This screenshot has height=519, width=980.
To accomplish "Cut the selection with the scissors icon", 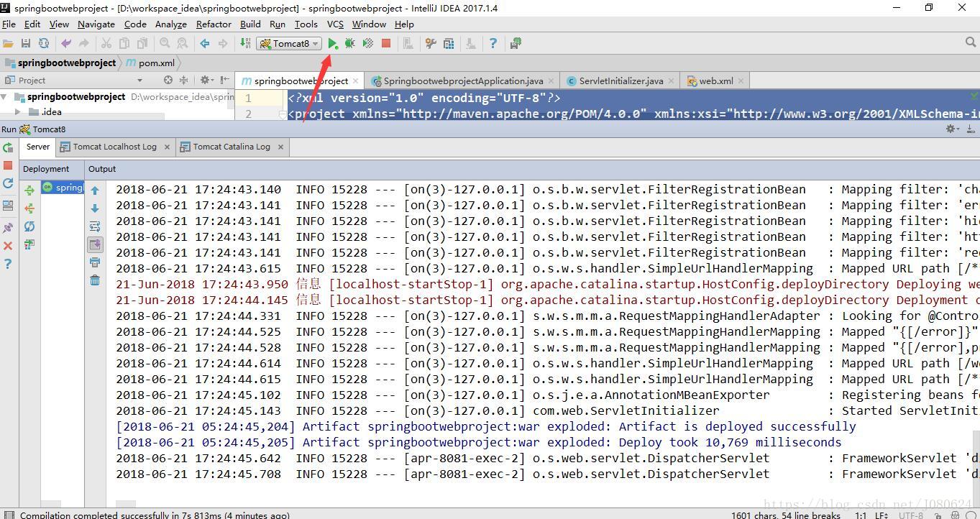I will tap(106, 44).
